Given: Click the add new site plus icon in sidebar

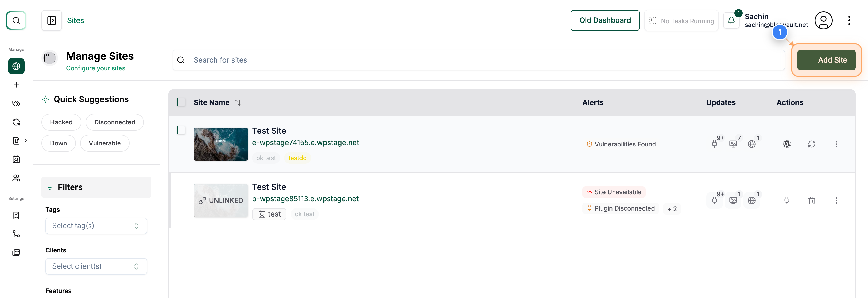Looking at the screenshot, I should click(x=16, y=85).
